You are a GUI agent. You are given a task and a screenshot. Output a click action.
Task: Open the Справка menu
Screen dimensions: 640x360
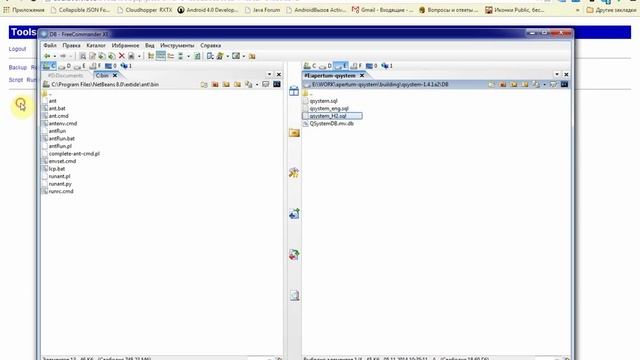pyautogui.click(x=211, y=45)
